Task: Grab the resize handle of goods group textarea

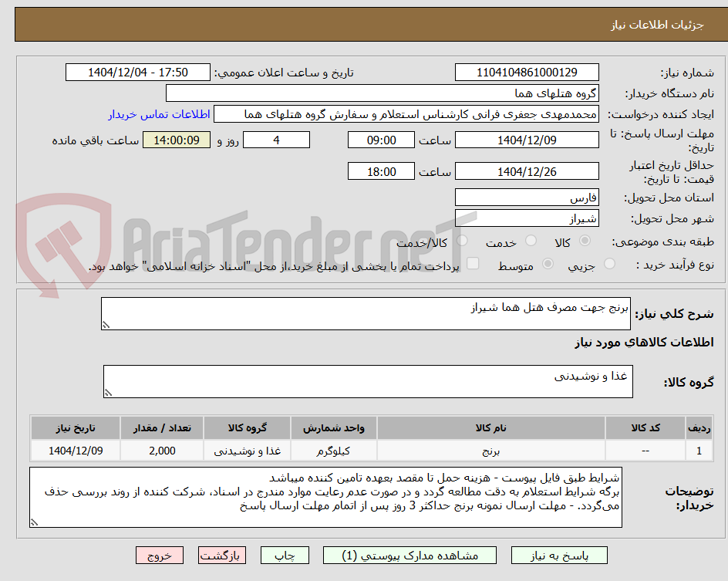Action: pos(108,393)
